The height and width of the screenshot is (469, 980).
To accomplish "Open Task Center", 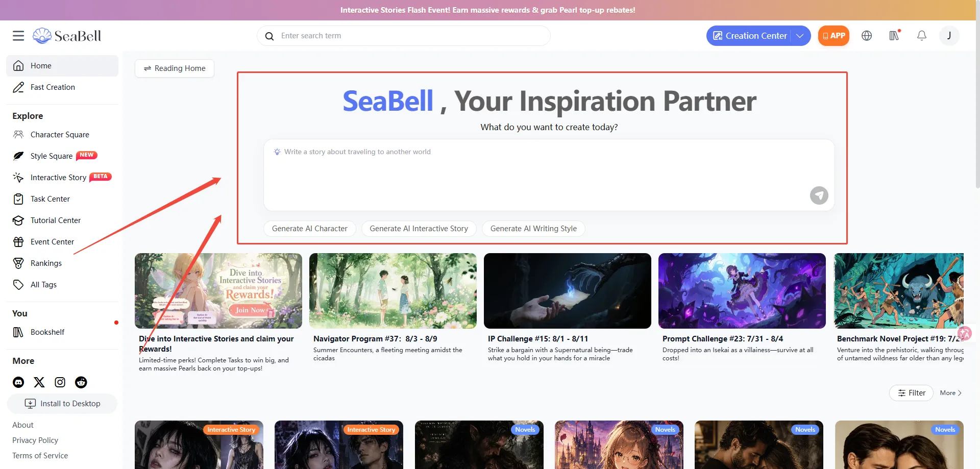I will pyautogui.click(x=62, y=199).
